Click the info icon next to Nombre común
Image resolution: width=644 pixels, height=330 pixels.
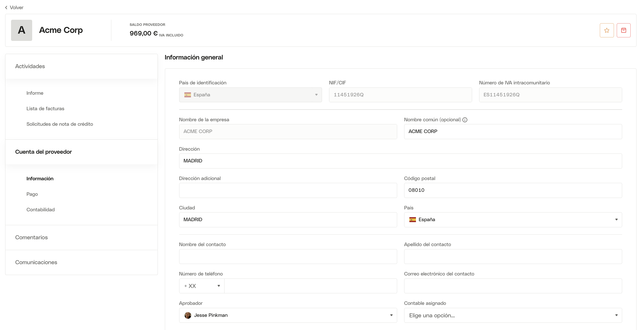click(465, 120)
